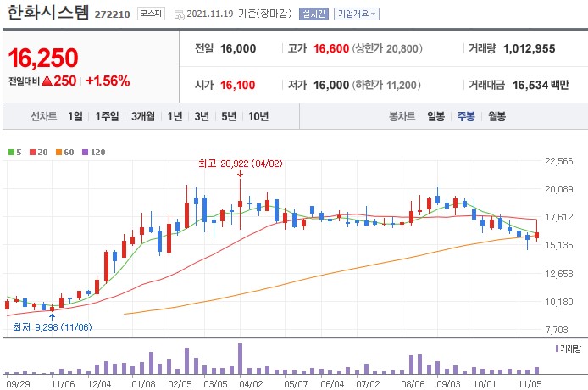Image resolution: width=588 pixels, height=390 pixels.
Task: Click the 고가 value 16,600
Action: click(331, 49)
